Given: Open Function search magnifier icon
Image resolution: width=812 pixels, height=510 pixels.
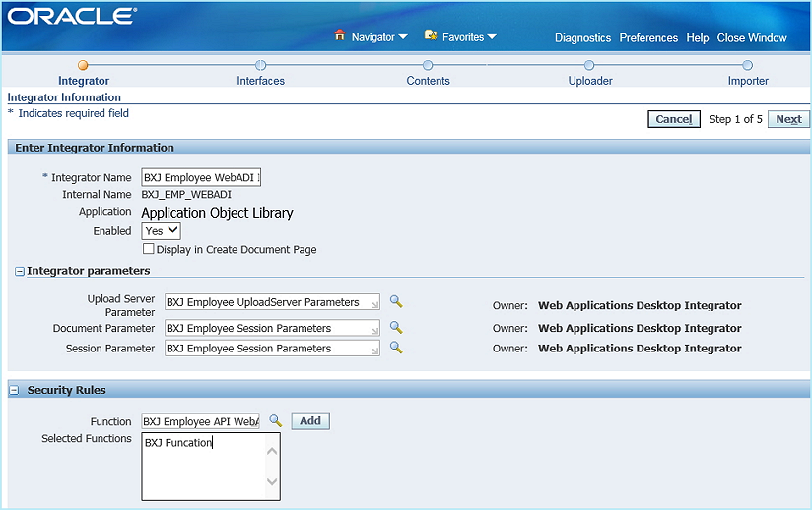Looking at the screenshot, I should [276, 421].
